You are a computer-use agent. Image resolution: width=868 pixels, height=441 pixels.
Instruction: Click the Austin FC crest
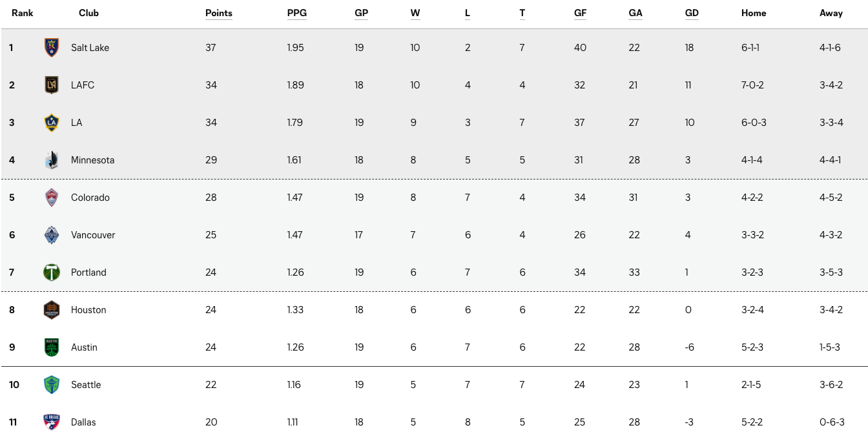[52, 347]
